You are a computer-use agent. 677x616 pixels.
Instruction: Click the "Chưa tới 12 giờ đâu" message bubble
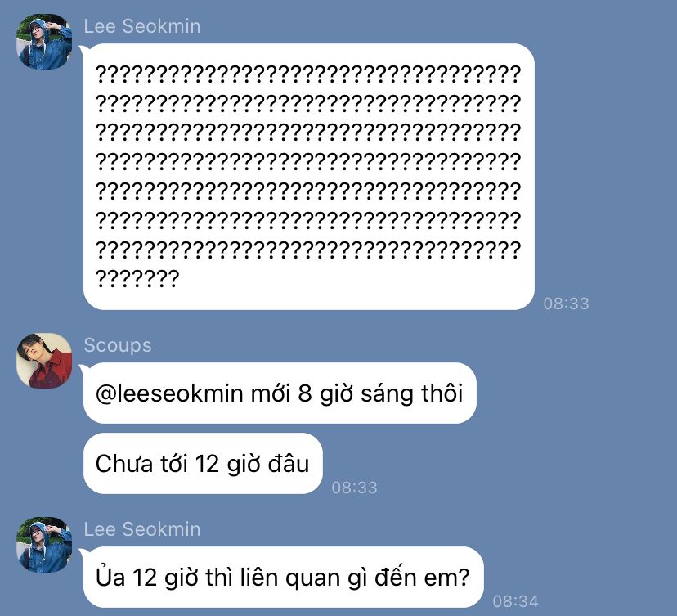pyautogui.click(x=203, y=464)
